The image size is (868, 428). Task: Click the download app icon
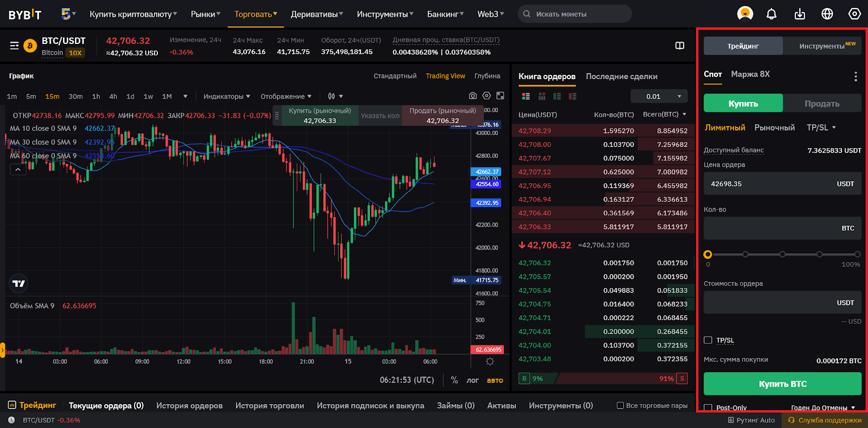800,14
